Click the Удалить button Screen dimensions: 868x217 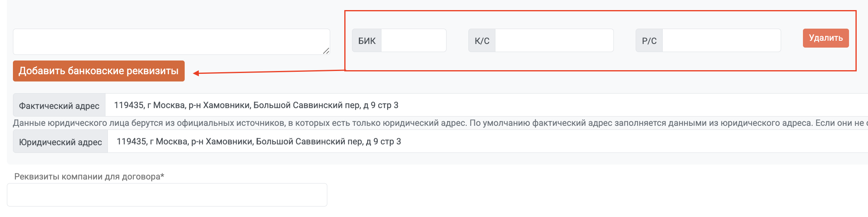[826, 38]
